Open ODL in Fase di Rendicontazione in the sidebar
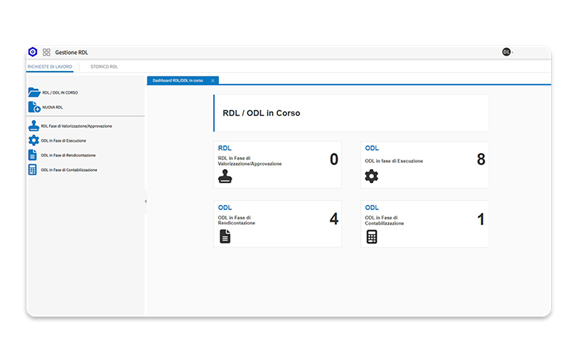 pos(68,155)
